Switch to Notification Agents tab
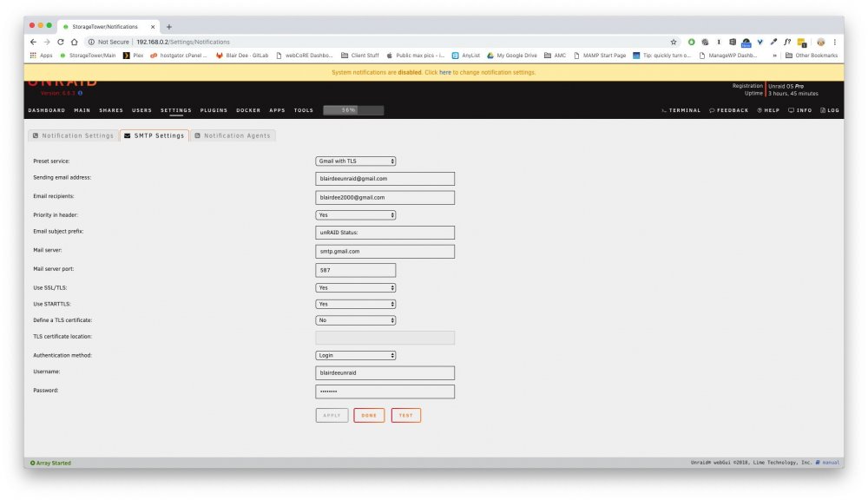This screenshot has width=868, height=500. (x=233, y=135)
